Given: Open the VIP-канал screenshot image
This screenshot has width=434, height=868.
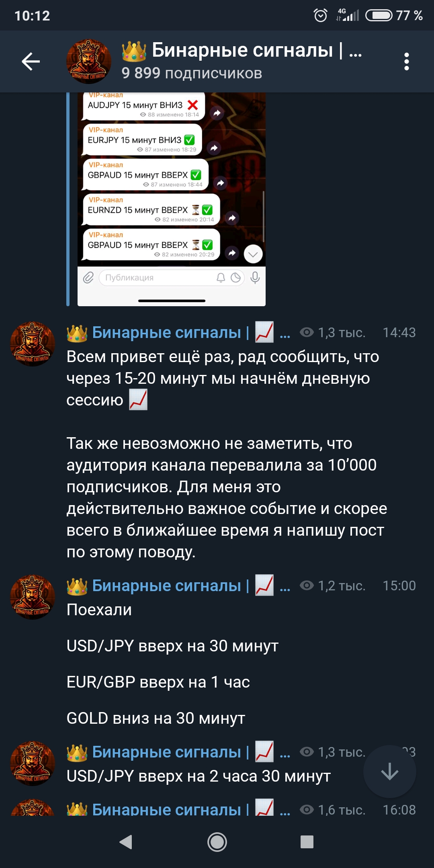Looking at the screenshot, I should (x=172, y=199).
